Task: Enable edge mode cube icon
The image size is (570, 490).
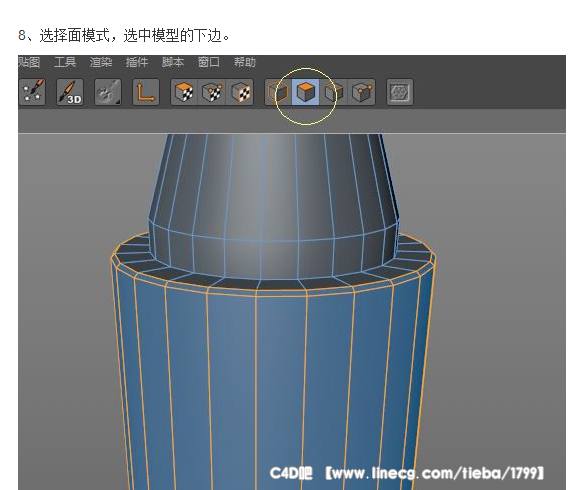Action: pyautogui.click(x=334, y=92)
